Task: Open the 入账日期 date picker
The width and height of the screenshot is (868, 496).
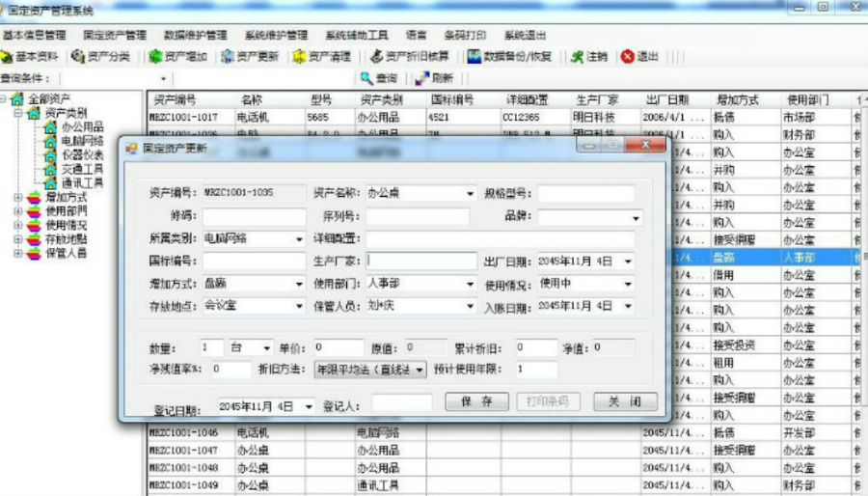Action: [x=628, y=306]
